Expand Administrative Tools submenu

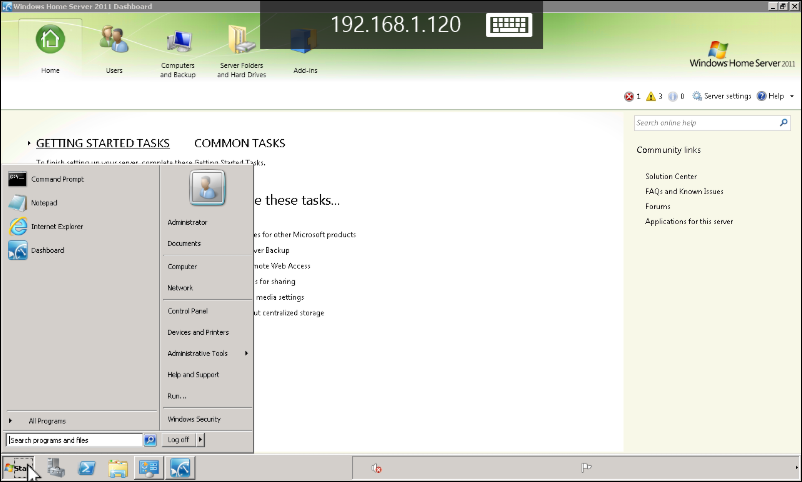207,354
